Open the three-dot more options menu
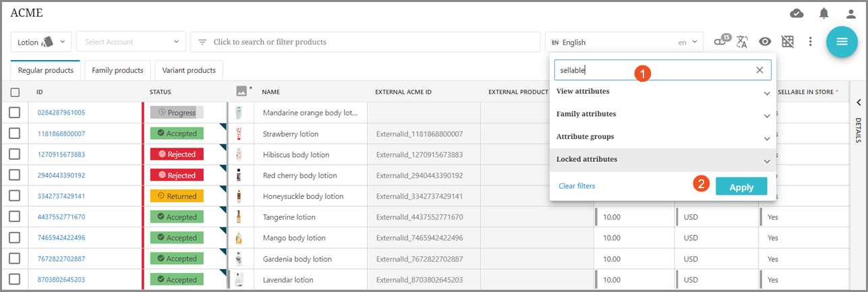Screen dimensions: 868x292 click(810, 42)
